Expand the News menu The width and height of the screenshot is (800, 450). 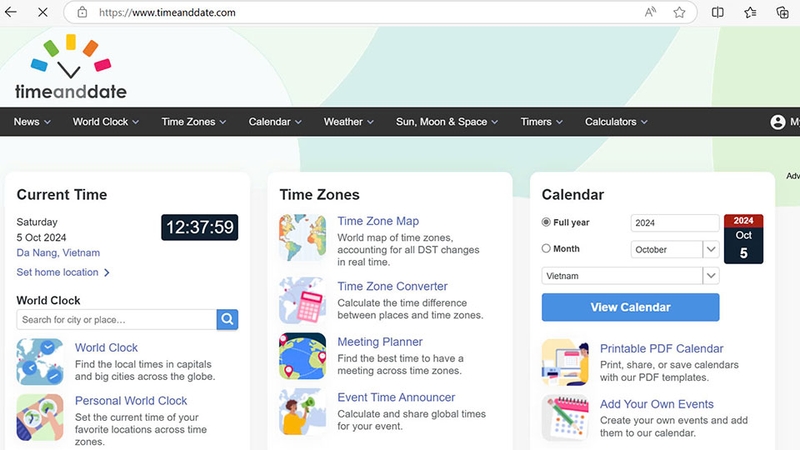click(x=32, y=122)
